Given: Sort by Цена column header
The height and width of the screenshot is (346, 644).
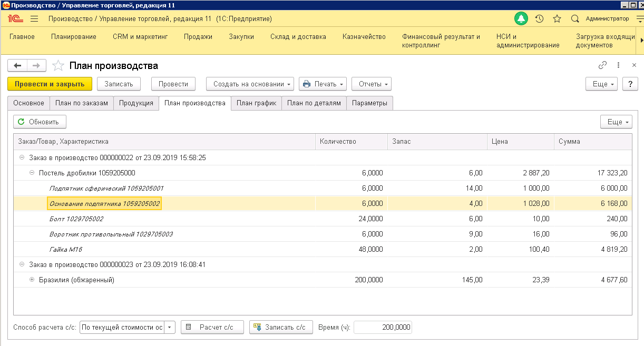Looking at the screenshot, I should (520, 142).
